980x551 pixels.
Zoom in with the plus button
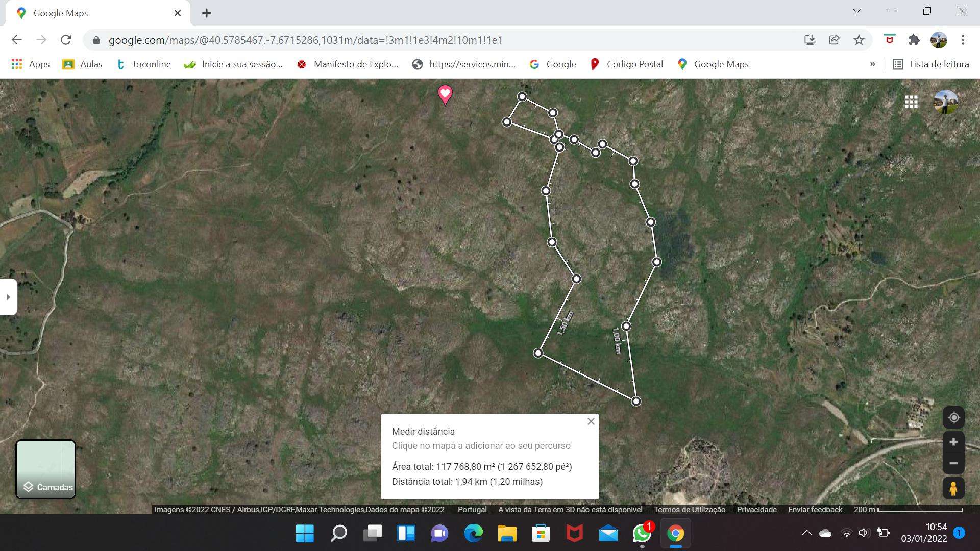point(953,442)
